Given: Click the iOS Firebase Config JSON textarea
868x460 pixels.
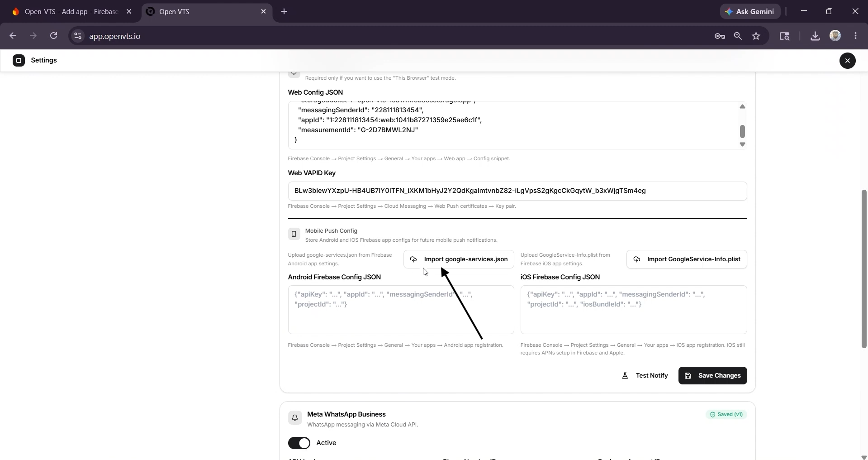Looking at the screenshot, I should click(x=634, y=310).
